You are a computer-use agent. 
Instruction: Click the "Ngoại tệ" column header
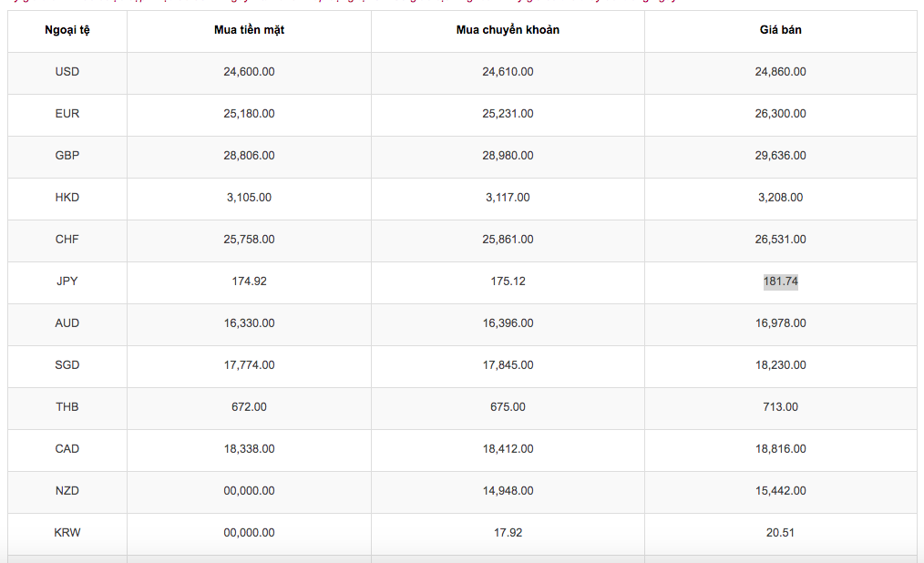67,30
